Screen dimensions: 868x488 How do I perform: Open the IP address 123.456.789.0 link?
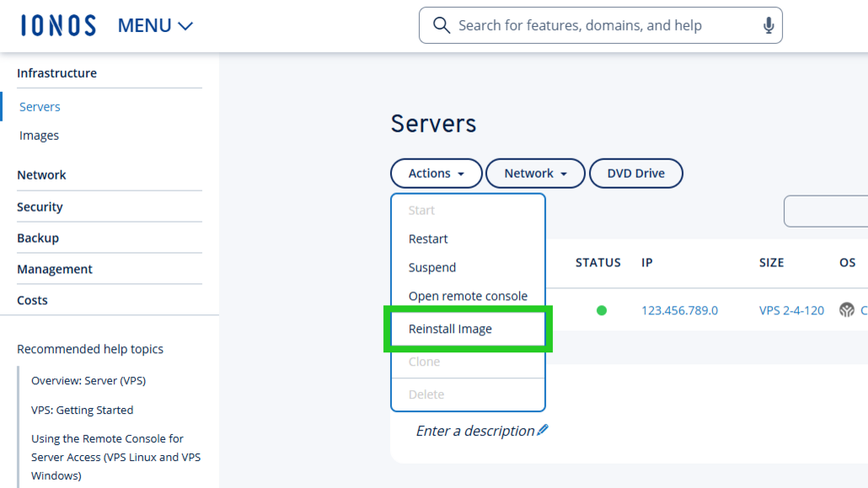679,310
